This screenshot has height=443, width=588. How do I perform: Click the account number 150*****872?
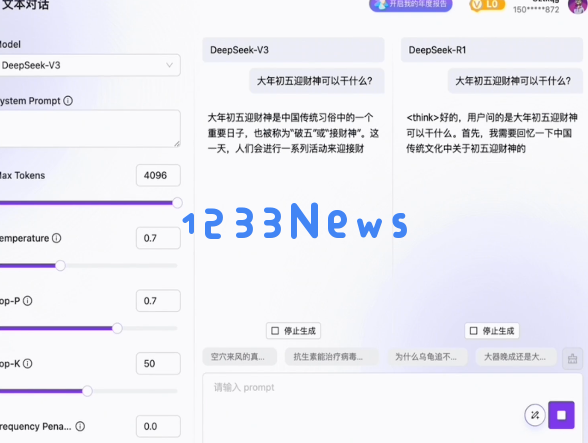point(536,10)
